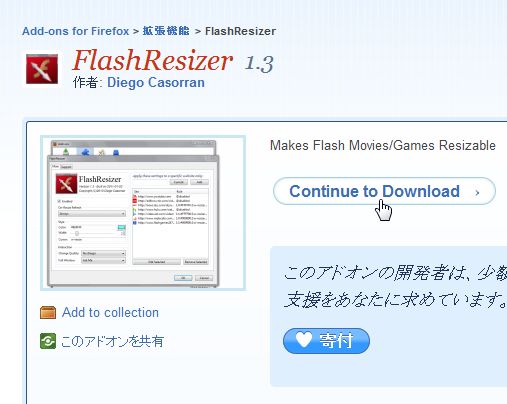
Task: Click the green share add-on icon
Action: coord(48,341)
